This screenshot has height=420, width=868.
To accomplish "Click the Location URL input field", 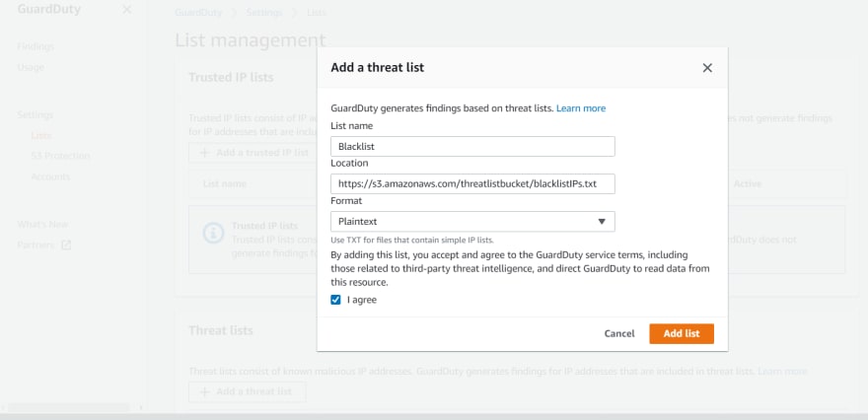I will click(472, 183).
